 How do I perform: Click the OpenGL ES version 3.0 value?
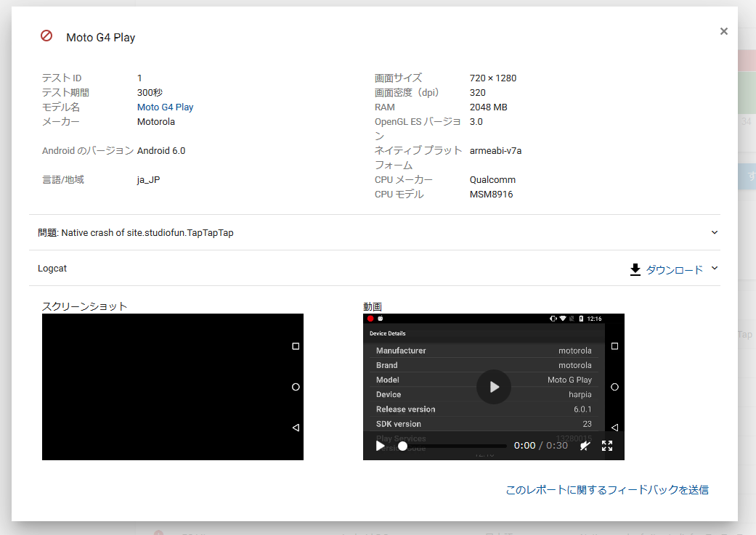point(476,121)
